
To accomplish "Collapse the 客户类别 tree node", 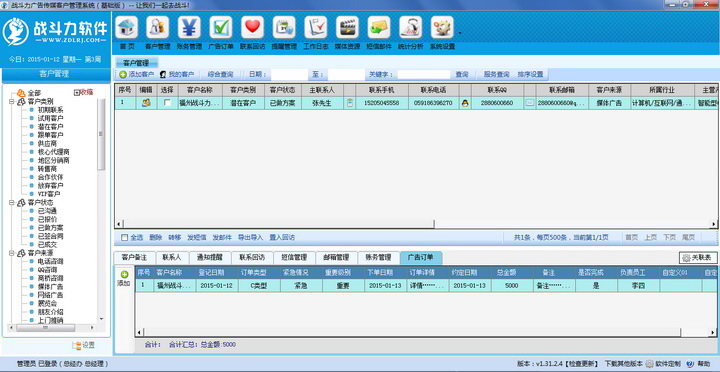I will coord(11,101).
